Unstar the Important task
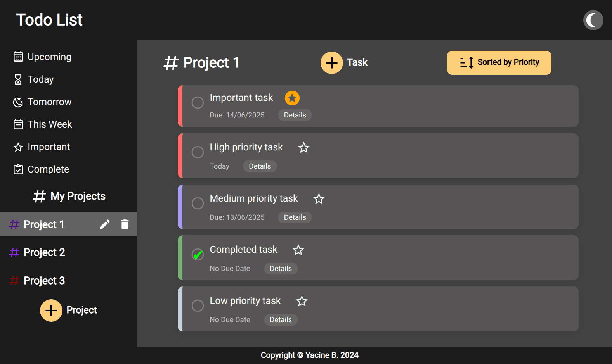612x364 pixels. (292, 98)
